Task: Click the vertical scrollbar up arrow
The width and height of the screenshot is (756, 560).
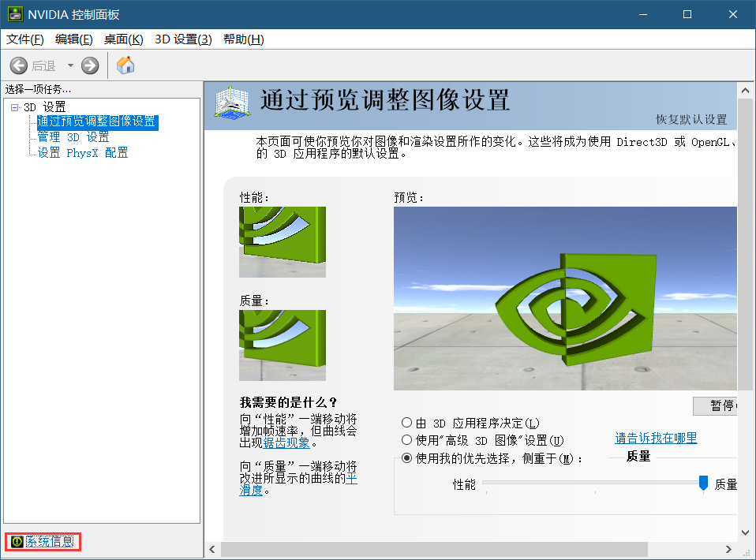Action: (746, 90)
